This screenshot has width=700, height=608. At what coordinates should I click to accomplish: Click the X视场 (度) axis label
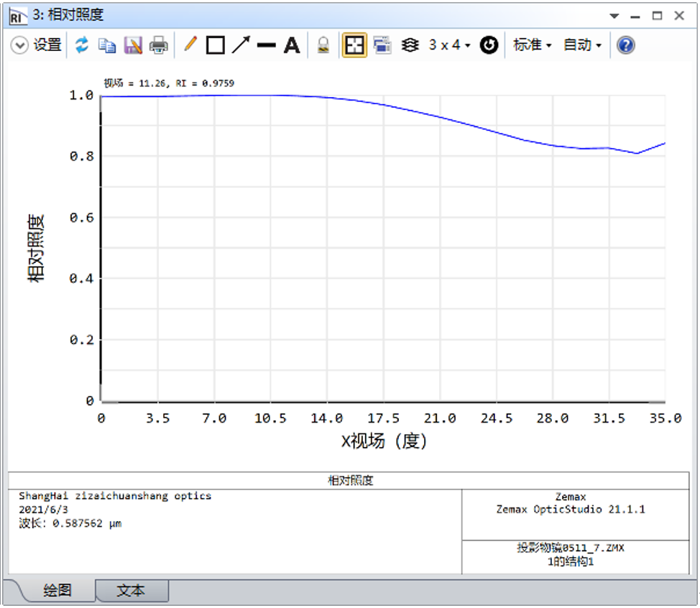(384, 441)
